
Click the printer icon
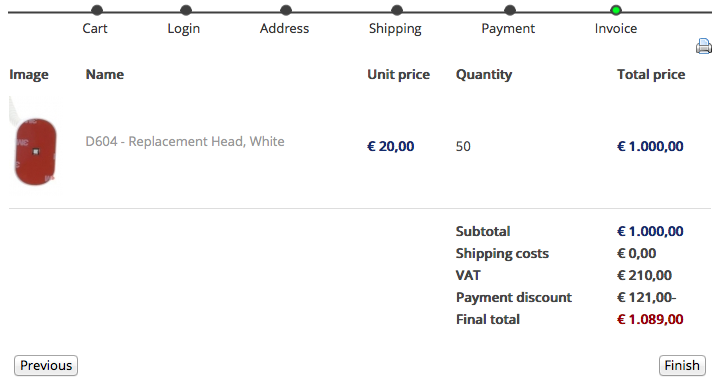point(703,46)
